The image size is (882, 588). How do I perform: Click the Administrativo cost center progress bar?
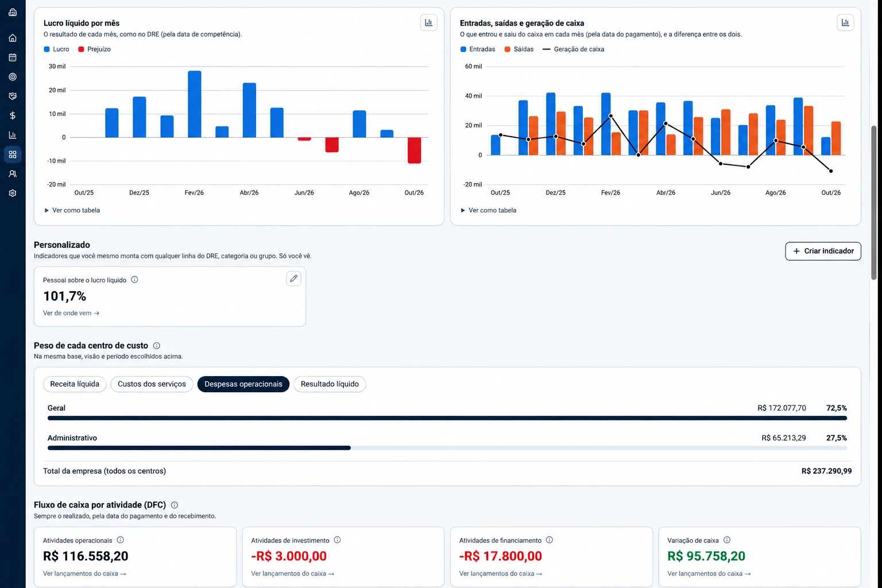point(447,448)
